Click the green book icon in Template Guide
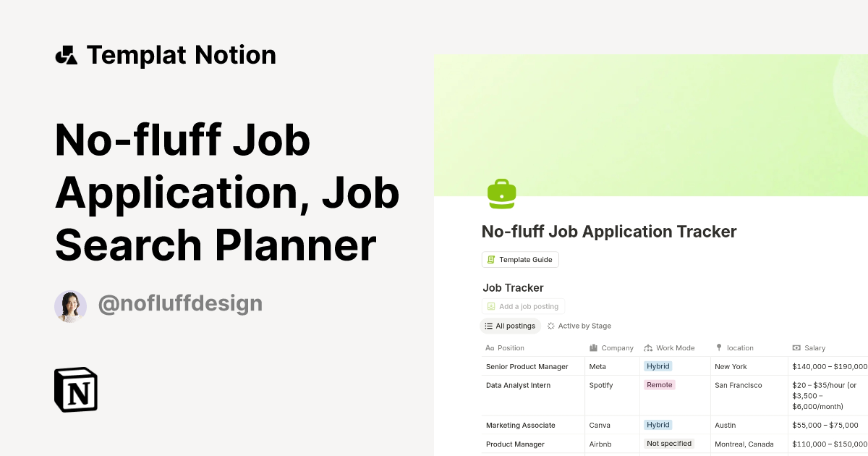The height and width of the screenshot is (456, 868). pos(491,259)
